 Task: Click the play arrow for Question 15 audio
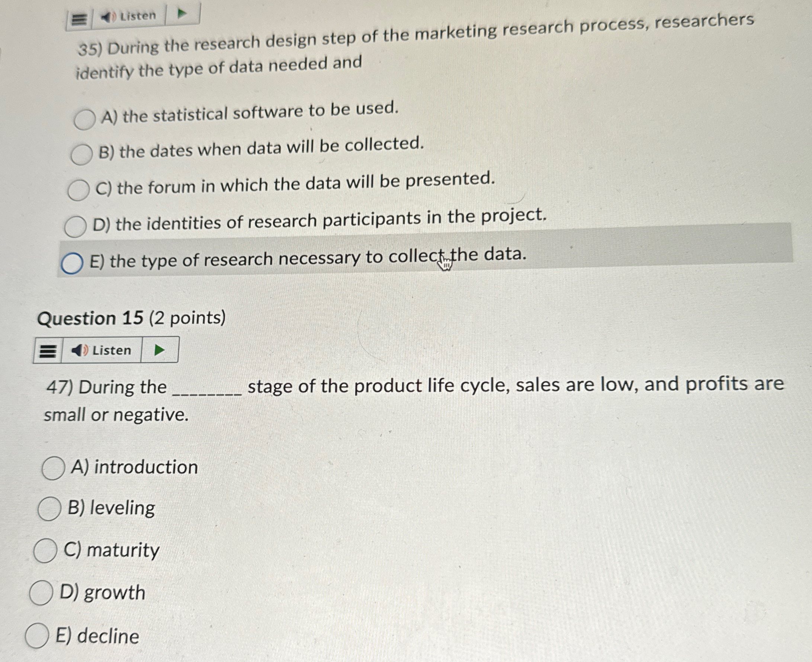tap(159, 350)
